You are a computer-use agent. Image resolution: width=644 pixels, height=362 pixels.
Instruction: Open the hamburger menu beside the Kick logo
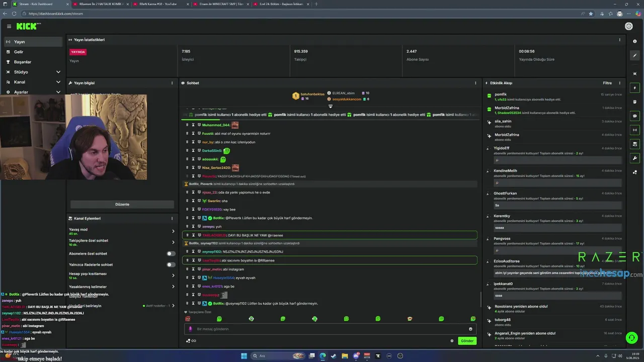9,26
